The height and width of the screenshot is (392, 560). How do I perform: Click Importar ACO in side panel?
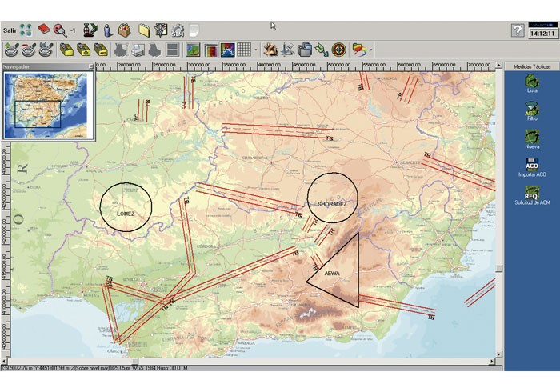(x=532, y=167)
